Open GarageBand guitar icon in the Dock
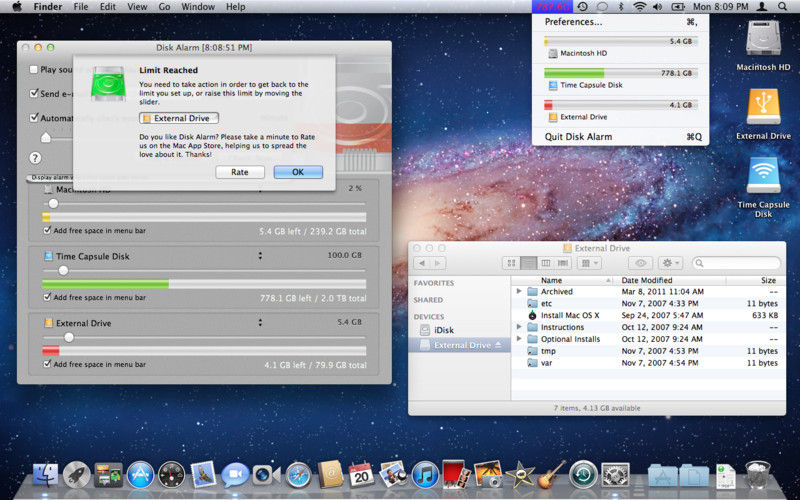The height and width of the screenshot is (500, 800). pyautogui.click(x=552, y=474)
